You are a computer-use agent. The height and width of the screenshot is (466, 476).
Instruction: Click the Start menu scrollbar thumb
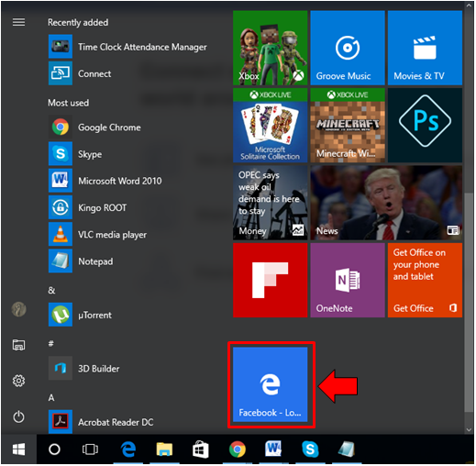tap(469, 303)
